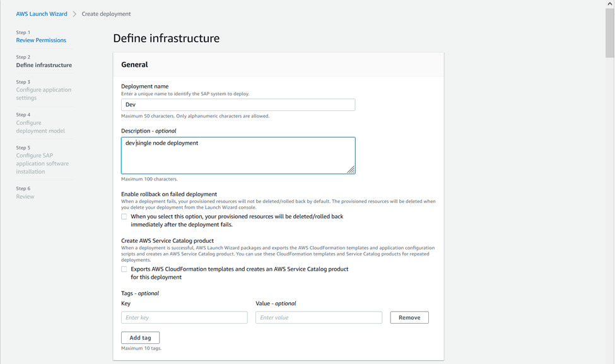615x364 pixels.
Task: Click the Deployment name input field
Action: coord(238,105)
